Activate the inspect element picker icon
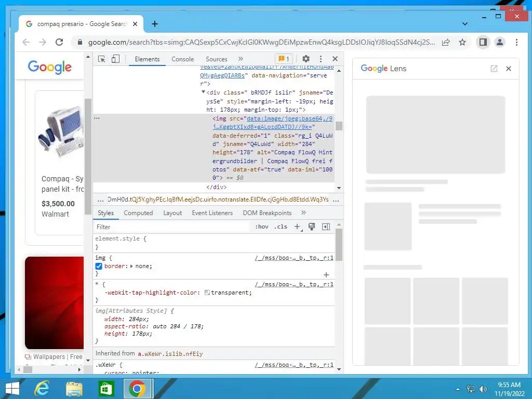 101,59
